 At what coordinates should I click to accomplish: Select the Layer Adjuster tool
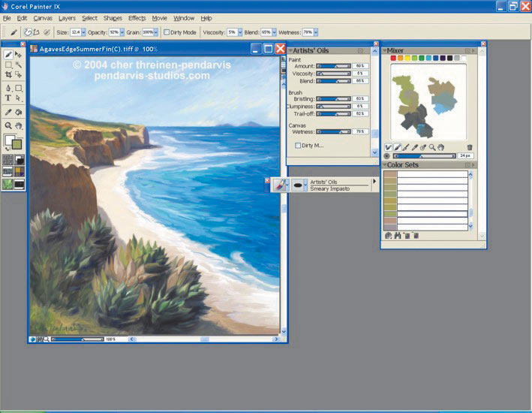tap(18, 54)
